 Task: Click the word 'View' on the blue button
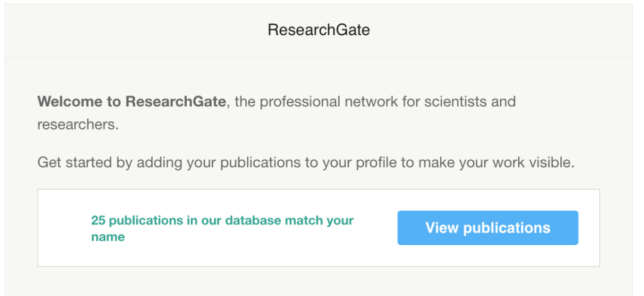(440, 227)
